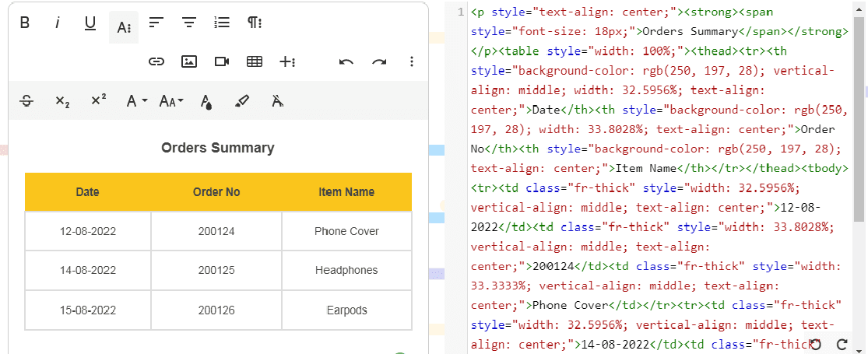Open the Font Size dropdown
868x354 pixels.
(171, 100)
